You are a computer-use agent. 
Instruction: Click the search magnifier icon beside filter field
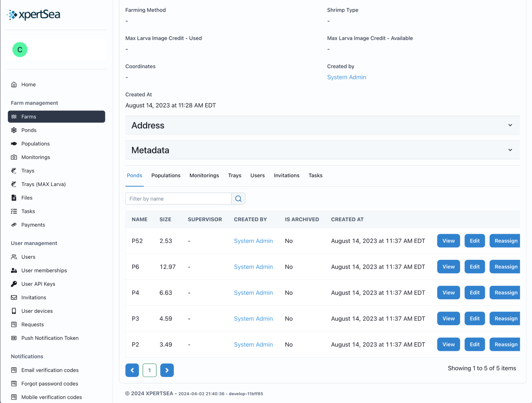(x=238, y=199)
